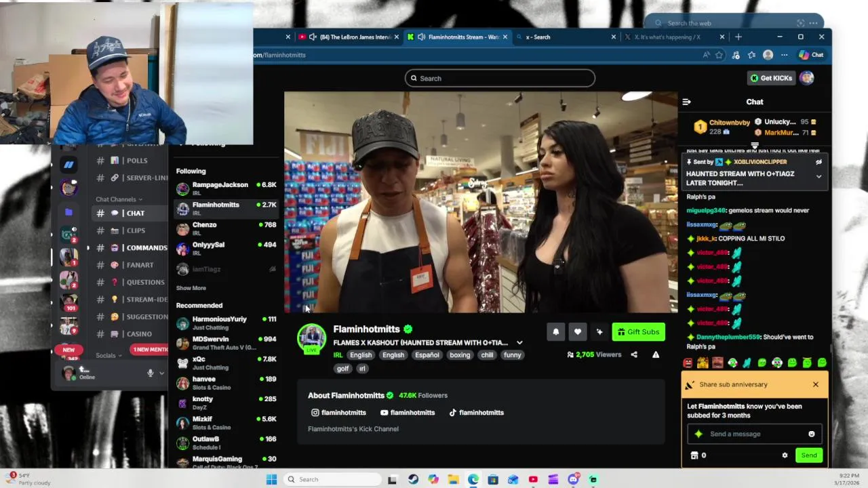Click the Read aloud icon in address bar
Viewport: 868px width, 488px height.
[706, 55]
